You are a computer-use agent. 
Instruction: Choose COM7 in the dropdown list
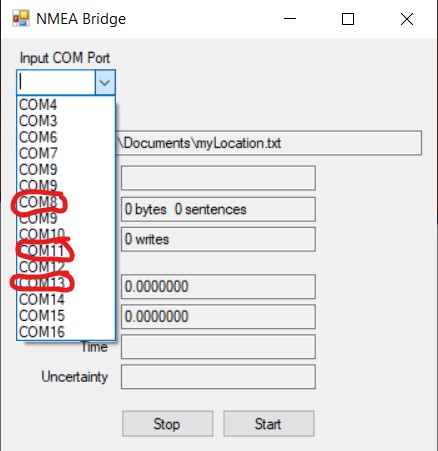[x=66, y=153]
